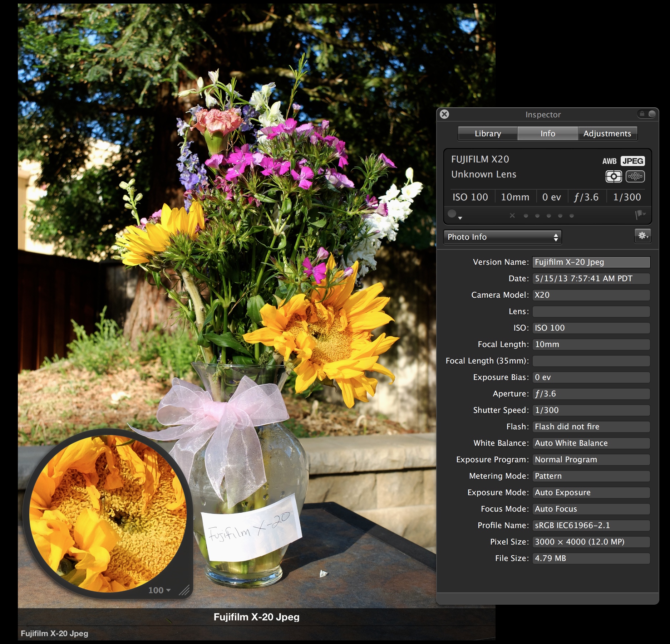670x644 pixels.
Task: Set rating to the fifth star dot
Action: tap(572, 216)
